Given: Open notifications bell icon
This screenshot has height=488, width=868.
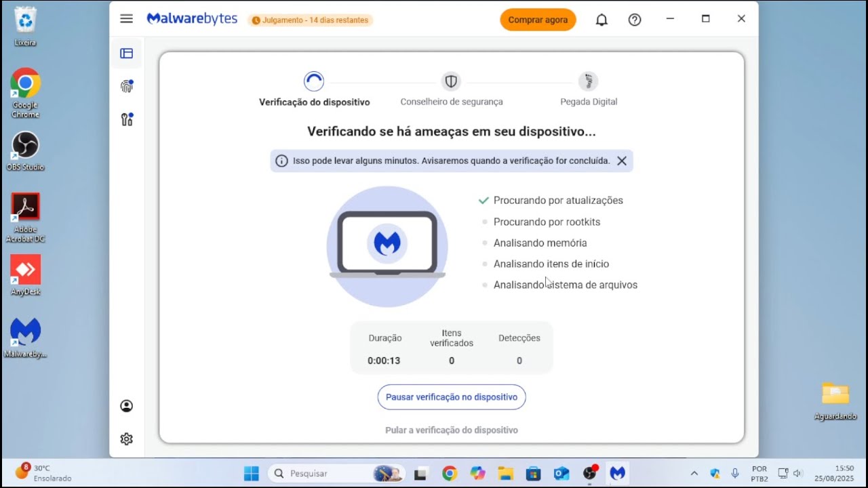Looking at the screenshot, I should tap(601, 20).
